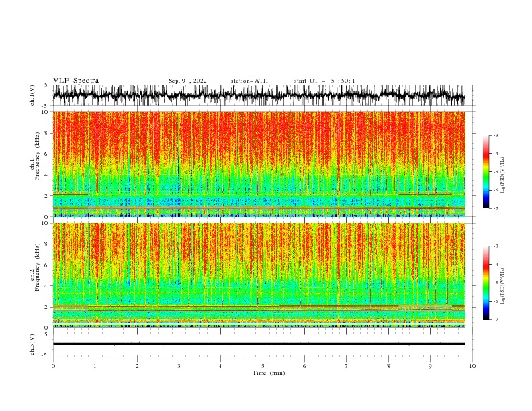Click the "-3" tick on ch.1 colorbar
Image resolution: width=532 pixels, height=411 pixels.
coord(495,135)
